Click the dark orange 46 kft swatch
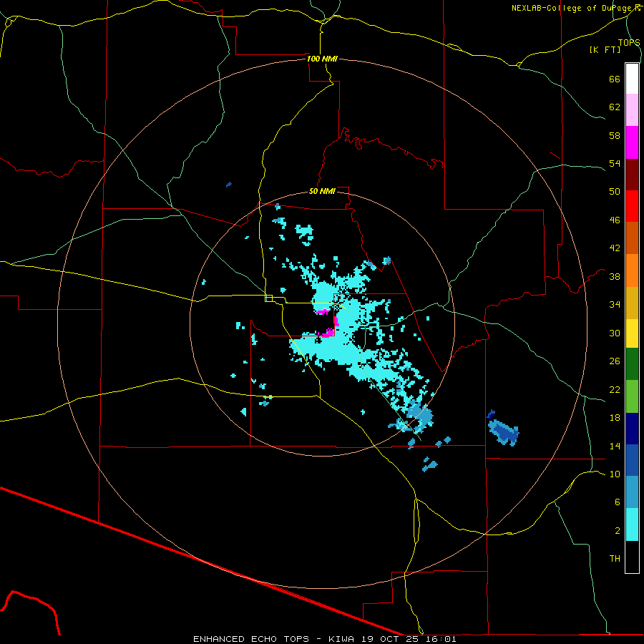The image size is (644, 644). (632, 238)
